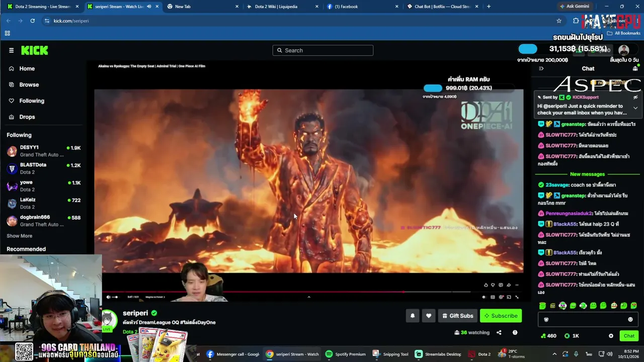Image resolution: width=644 pixels, height=362 pixels.
Task: Open the gift leaderboard icon in chat header
Action: (x=635, y=68)
